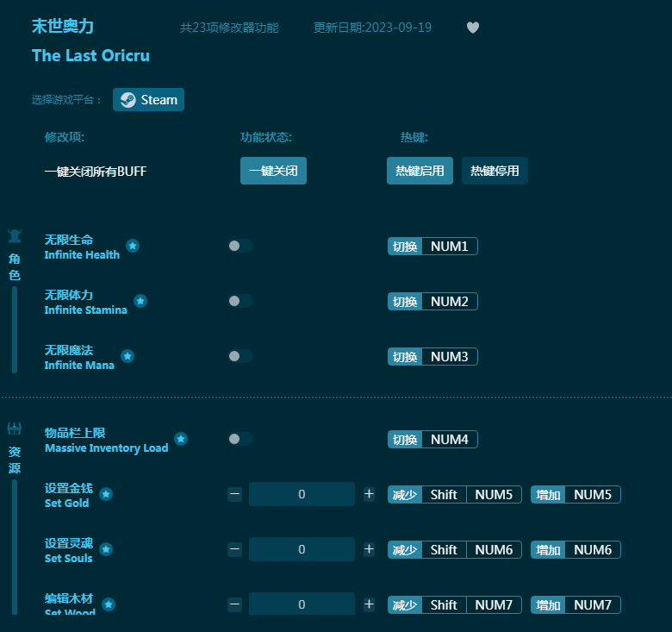Click the heart favorite icon
This screenshot has width=672, height=632.
(473, 28)
